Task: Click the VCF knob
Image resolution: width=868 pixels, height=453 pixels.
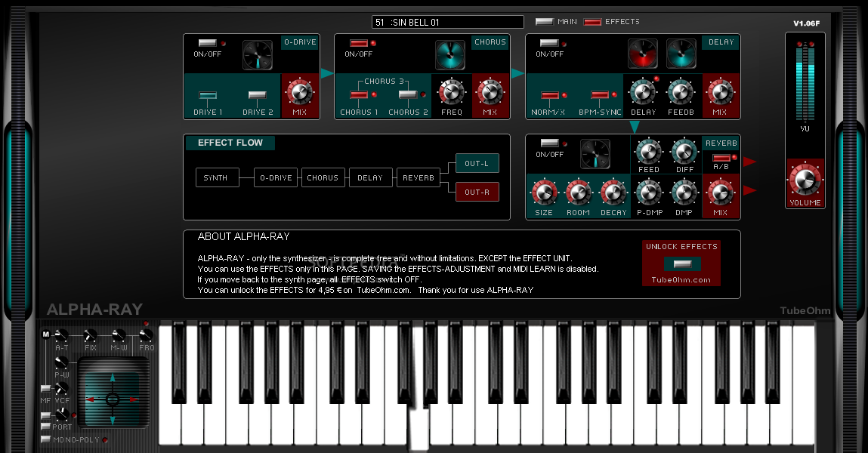Action: click(x=62, y=388)
